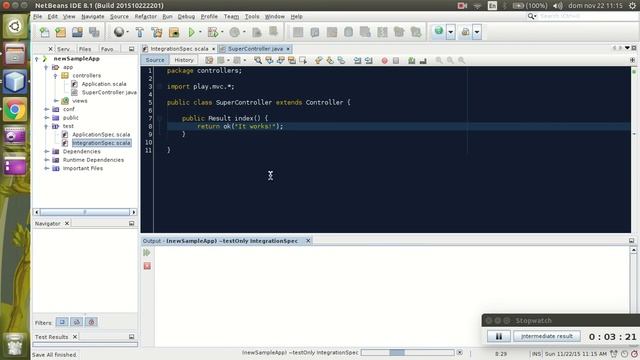Cancel the running testOnly task in status bar
The width and height of the screenshot is (640, 360).
pyautogui.click(x=460, y=352)
